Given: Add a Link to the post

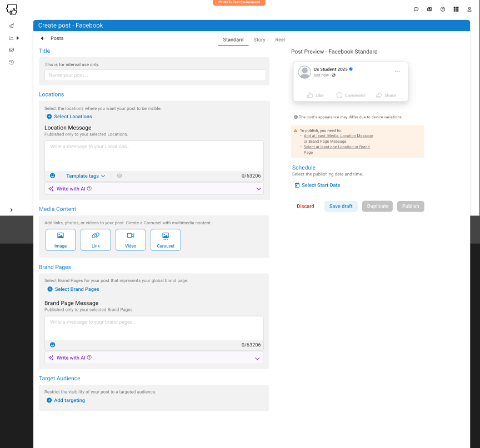Looking at the screenshot, I should [95, 239].
